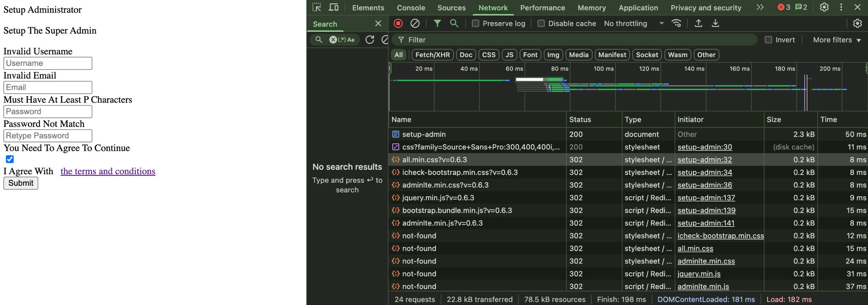Import HAR file upload icon
Viewport: 868px width, 305px height.
pos(698,23)
